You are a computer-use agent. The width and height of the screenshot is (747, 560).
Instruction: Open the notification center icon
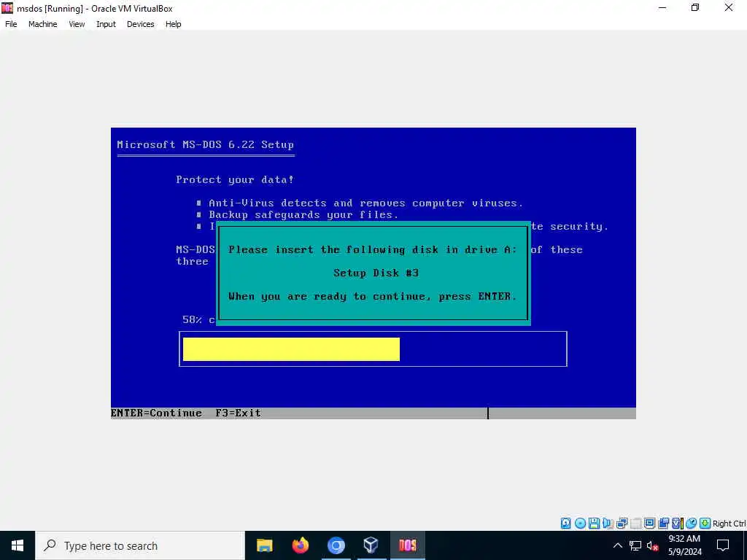pos(723,545)
